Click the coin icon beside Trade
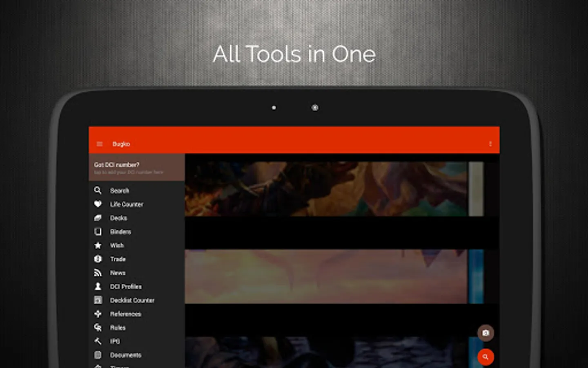The image size is (588, 368). click(98, 259)
